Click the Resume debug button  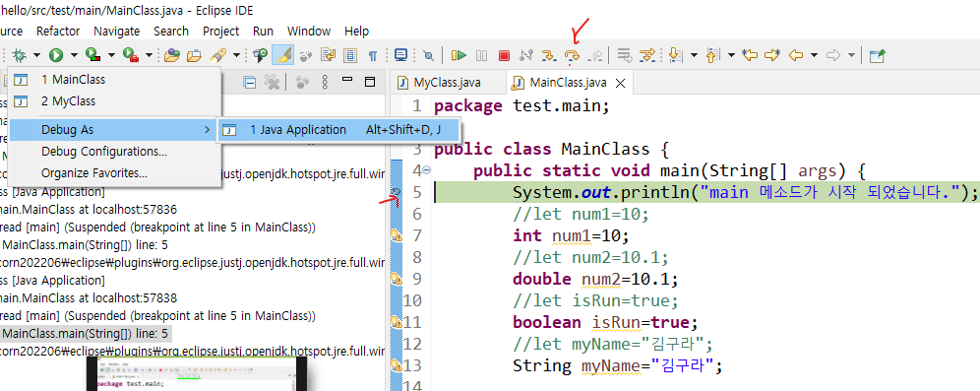[459, 56]
